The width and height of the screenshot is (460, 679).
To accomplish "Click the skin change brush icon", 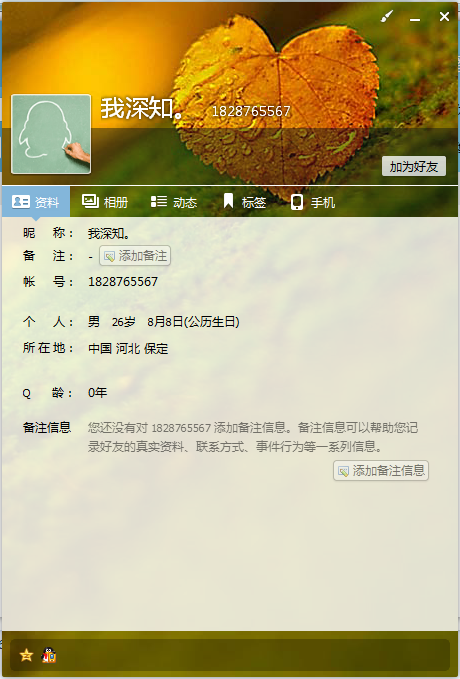I will pos(387,16).
